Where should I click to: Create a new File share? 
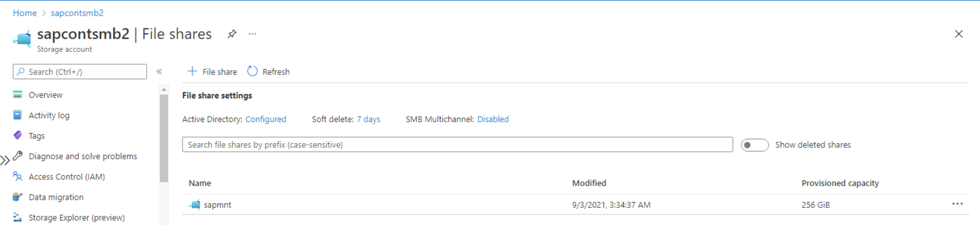tap(212, 72)
